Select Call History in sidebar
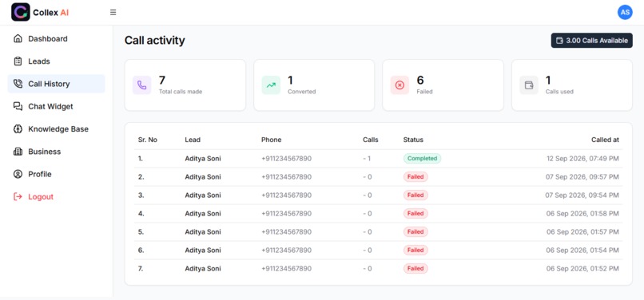This screenshot has height=300, width=644. (56, 84)
